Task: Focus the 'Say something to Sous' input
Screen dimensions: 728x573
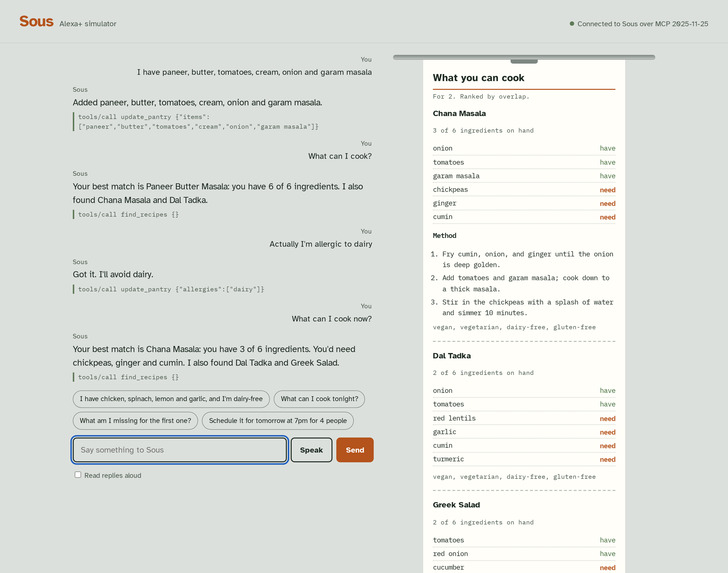Action: pyautogui.click(x=180, y=450)
